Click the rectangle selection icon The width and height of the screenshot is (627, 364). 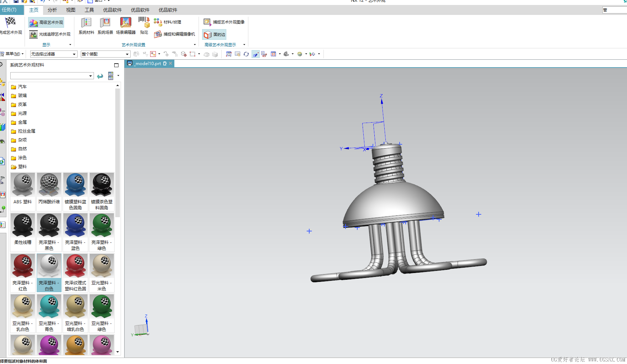pyautogui.click(x=193, y=54)
